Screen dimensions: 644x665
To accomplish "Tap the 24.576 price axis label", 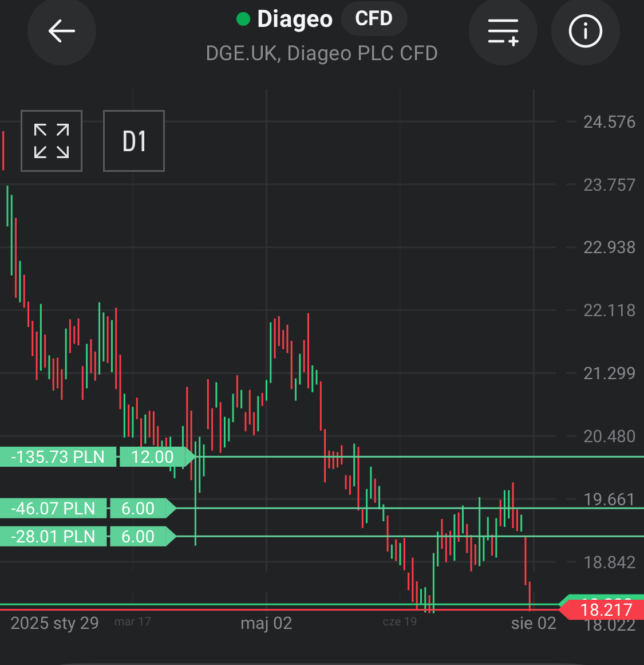I will tap(609, 122).
